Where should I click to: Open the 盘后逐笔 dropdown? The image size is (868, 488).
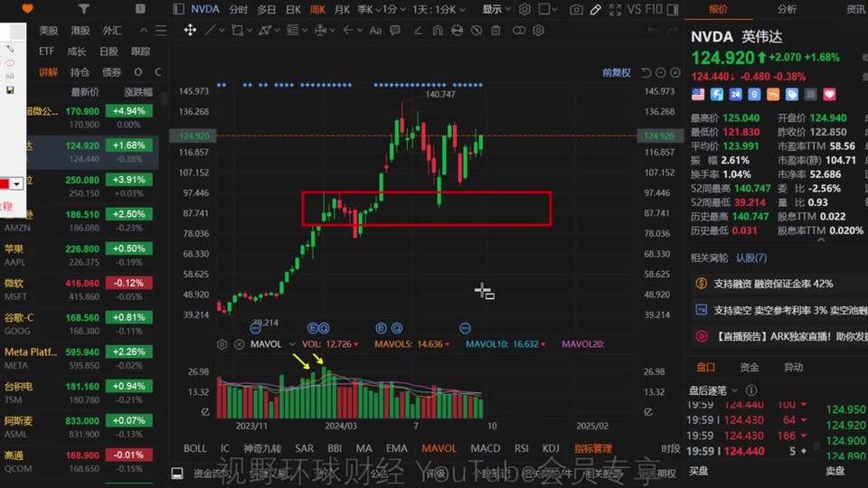pos(713,390)
